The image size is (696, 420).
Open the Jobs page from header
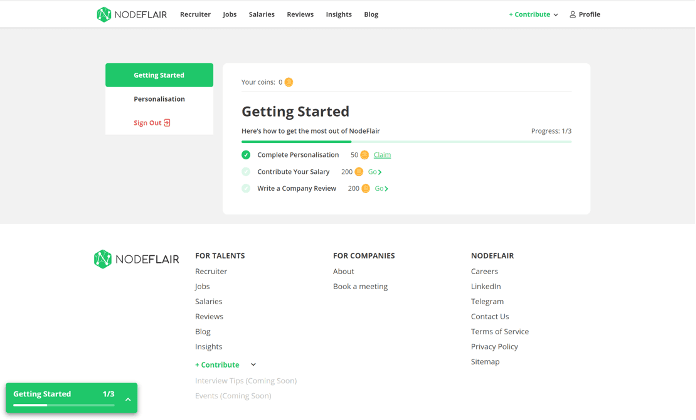pos(229,15)
